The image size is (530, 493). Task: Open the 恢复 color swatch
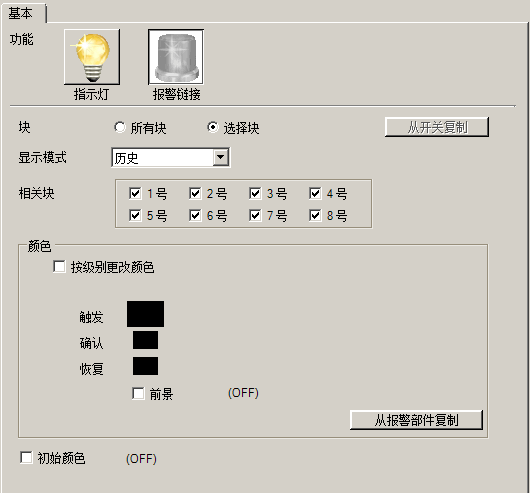tap(145, 366)
